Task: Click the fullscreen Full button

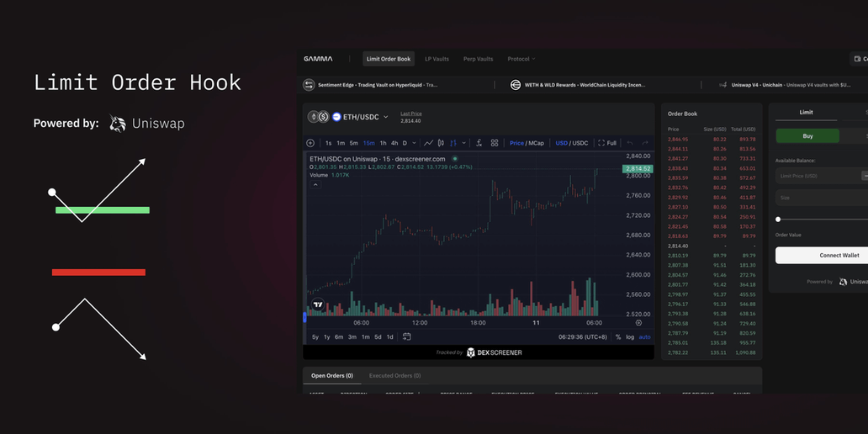Action: [606, 143]
